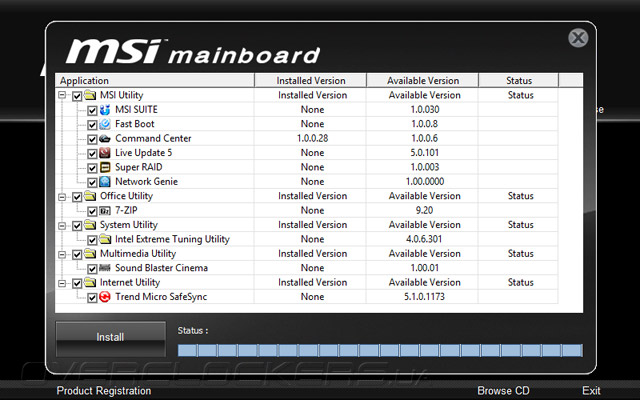Click available version 1.00.01
Image resolution: width=640 pixels, height=400 pixels.
[424, 268]
